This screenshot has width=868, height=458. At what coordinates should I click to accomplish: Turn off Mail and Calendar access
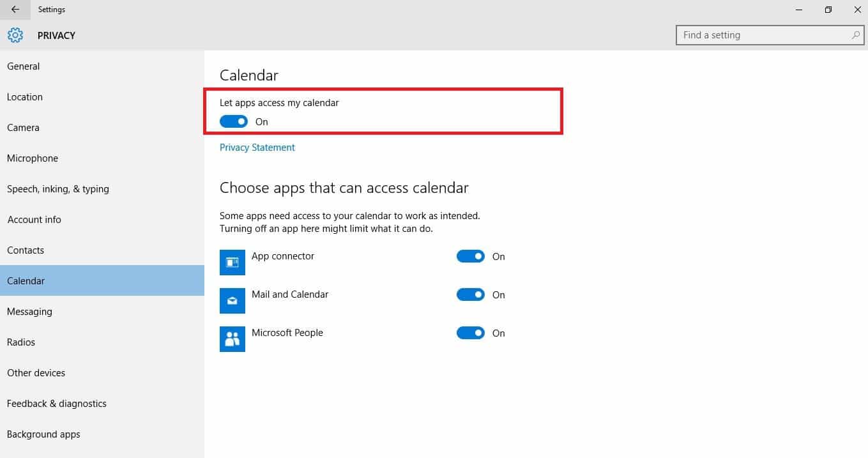click(x=471, y=294)
